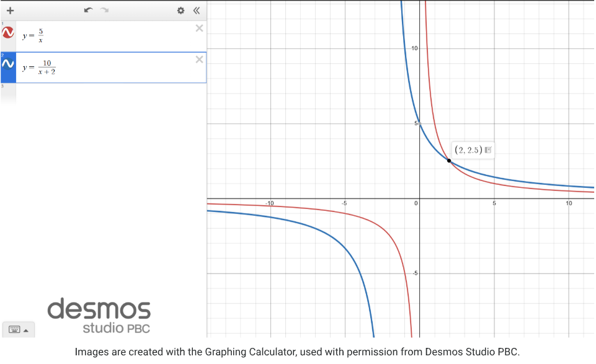The width and height of the screenshot is (596, 364).
Task: Click the plus icon to add item
Action: coord(11,11)
